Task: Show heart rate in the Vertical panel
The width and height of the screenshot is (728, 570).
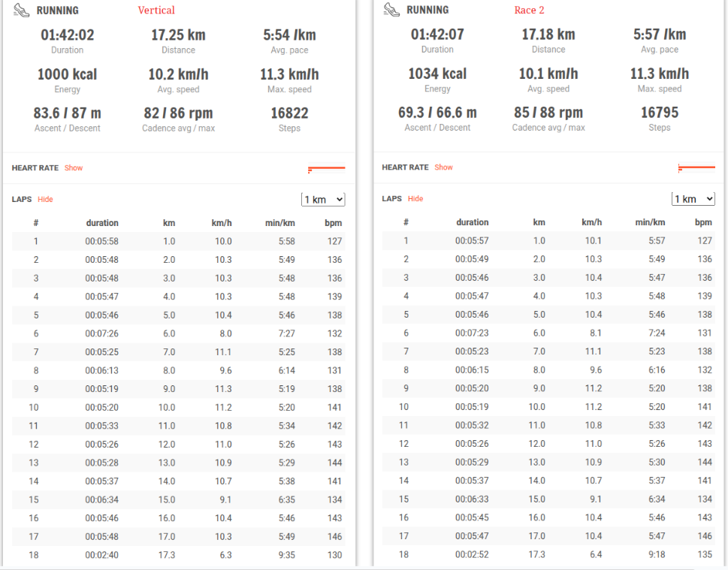Action: [74, 168]
